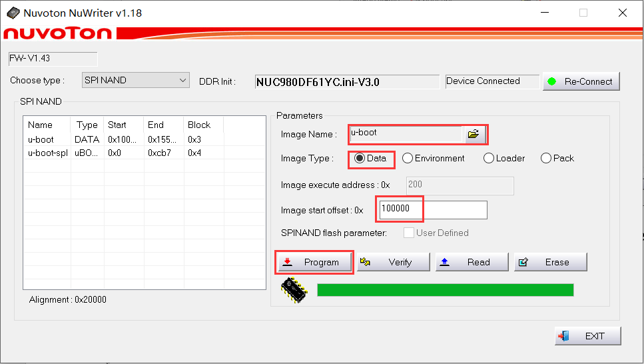The height and width of the screenshot is (364, 644).
Task: Select the Environment image type
Action: coord(434,159)
